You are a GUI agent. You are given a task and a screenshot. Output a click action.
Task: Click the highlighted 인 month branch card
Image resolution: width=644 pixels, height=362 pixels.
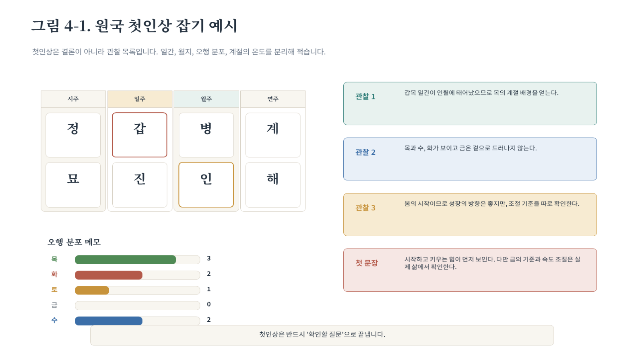coord(206,185)
